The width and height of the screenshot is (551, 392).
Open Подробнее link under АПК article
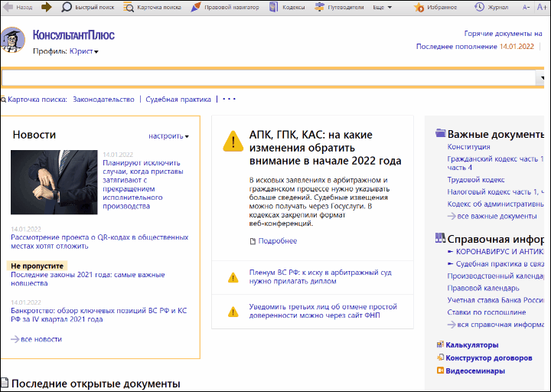[278, 241]
